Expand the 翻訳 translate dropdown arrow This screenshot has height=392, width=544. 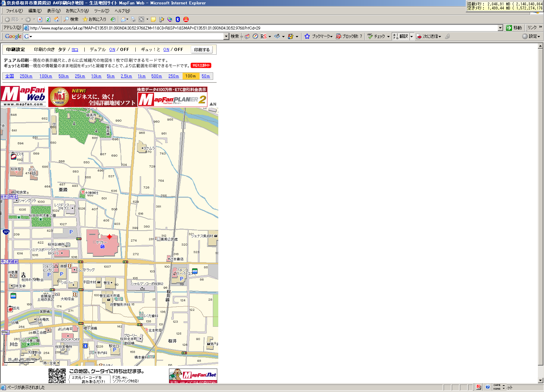pyautogui.click(x=411, y=36)
